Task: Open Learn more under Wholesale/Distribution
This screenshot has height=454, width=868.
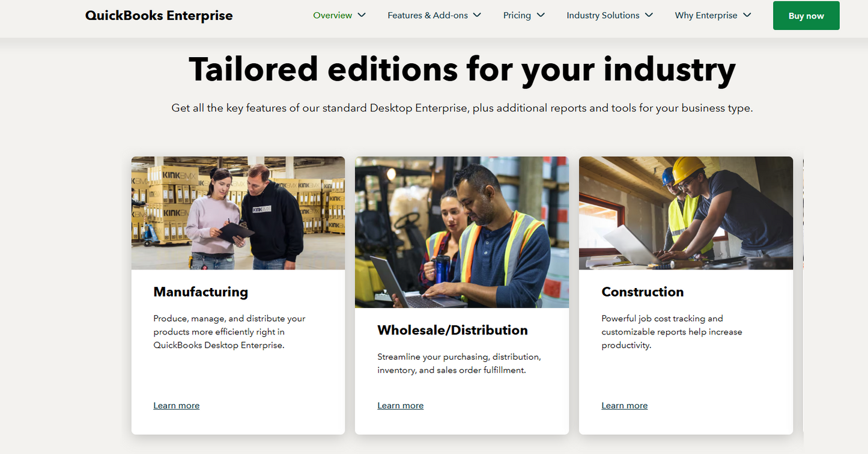Action: pos(401,406)
